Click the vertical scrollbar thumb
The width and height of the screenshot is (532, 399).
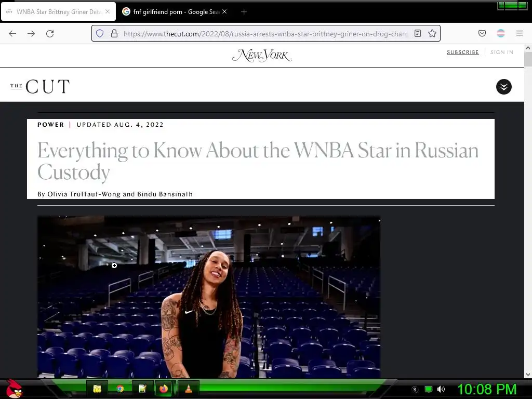[x=528, y=59]
